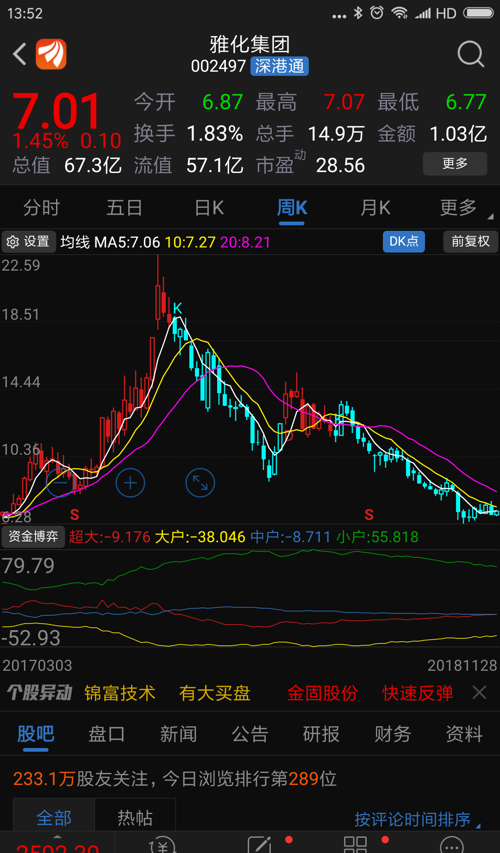Select the 全部 posts filter
500x853 pixels.
[x=53, y=818]
